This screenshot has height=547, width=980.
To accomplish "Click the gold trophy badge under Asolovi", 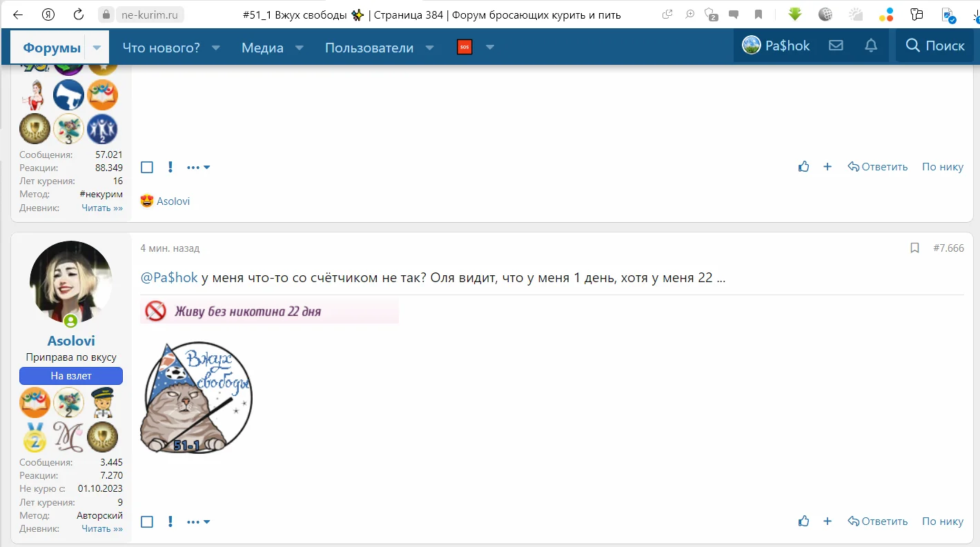I will [103, 437].
